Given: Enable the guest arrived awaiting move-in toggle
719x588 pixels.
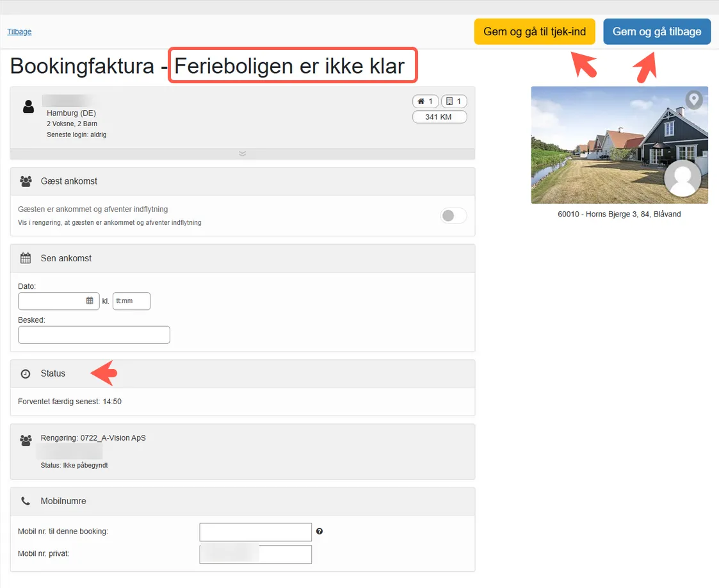Looking at the screenshot, I should (x=453, y=216).
